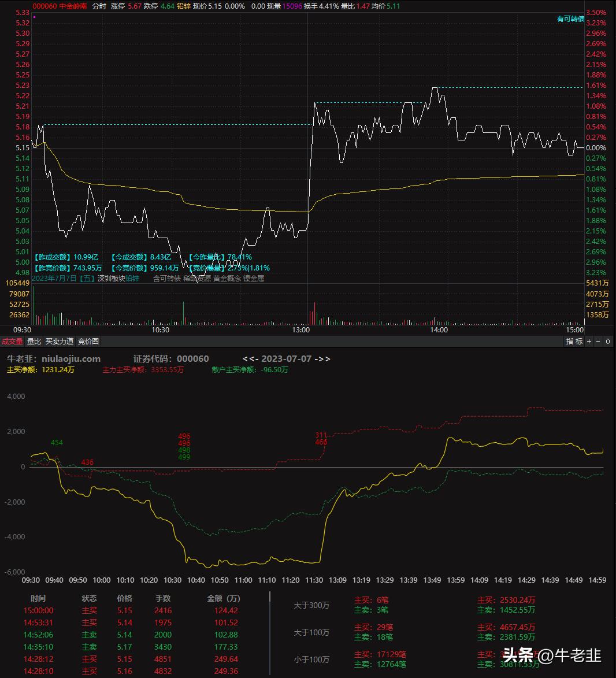Click the 0 reset icon in indicator bar
Viewport: 616px width, 678px height.
pos(608,342)
